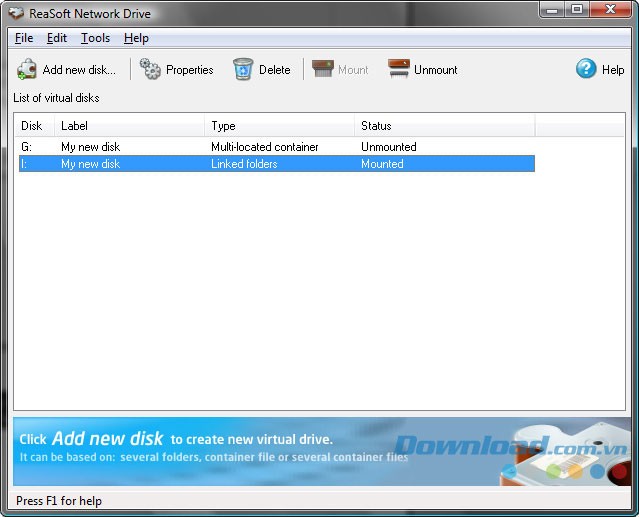This screenshot has height=517, width=639.
Task: Click the 'Delete' toolbar label
Action: 275,70
